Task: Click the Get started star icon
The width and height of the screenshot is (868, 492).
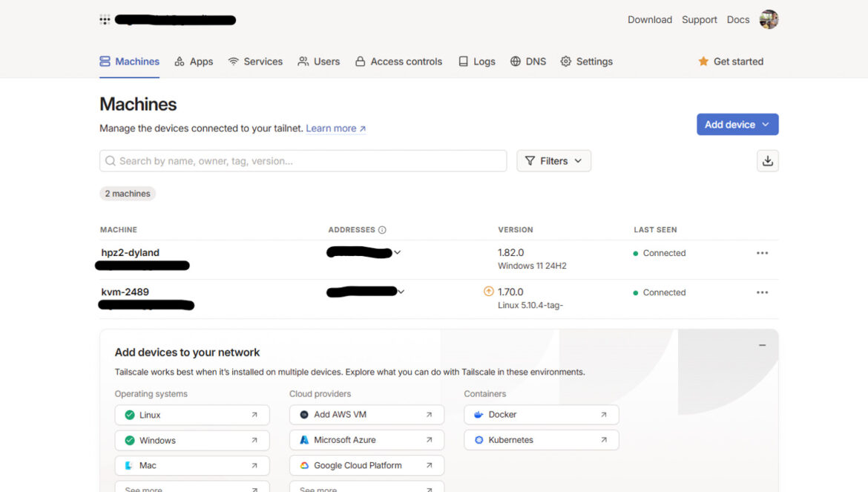Action: (703, 62)
